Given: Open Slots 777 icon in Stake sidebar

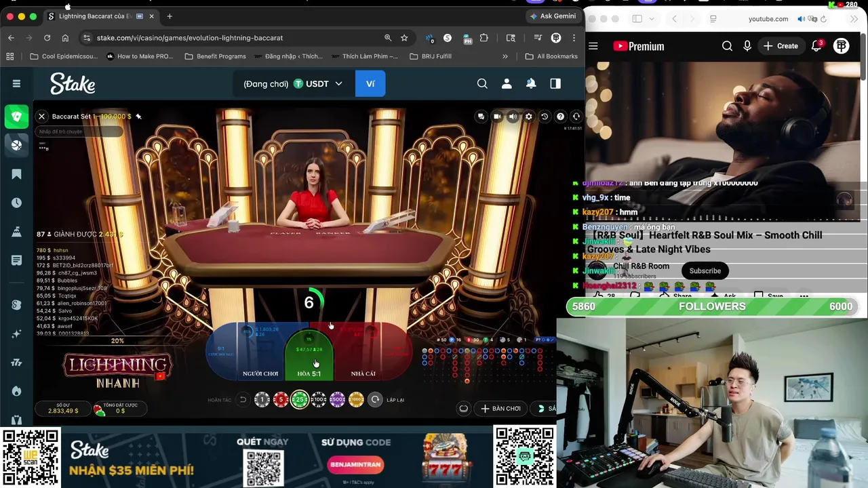Looking at the screenshot, I should [16, 363].
